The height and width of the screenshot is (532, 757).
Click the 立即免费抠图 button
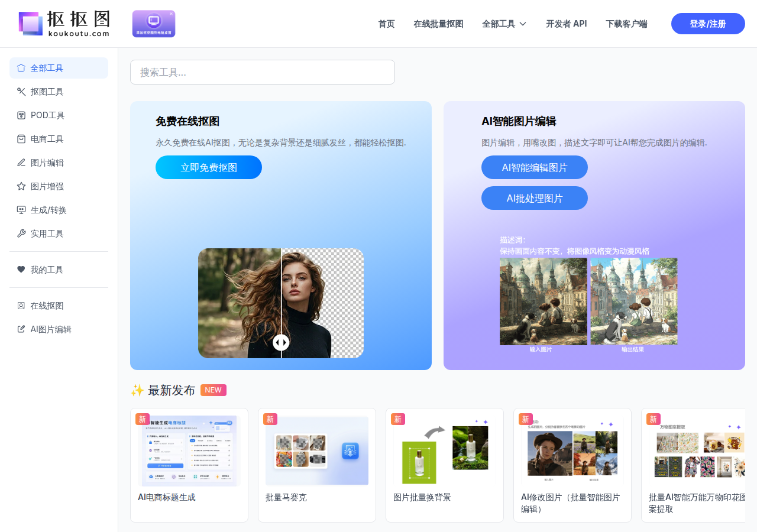[x=209, y=167]
